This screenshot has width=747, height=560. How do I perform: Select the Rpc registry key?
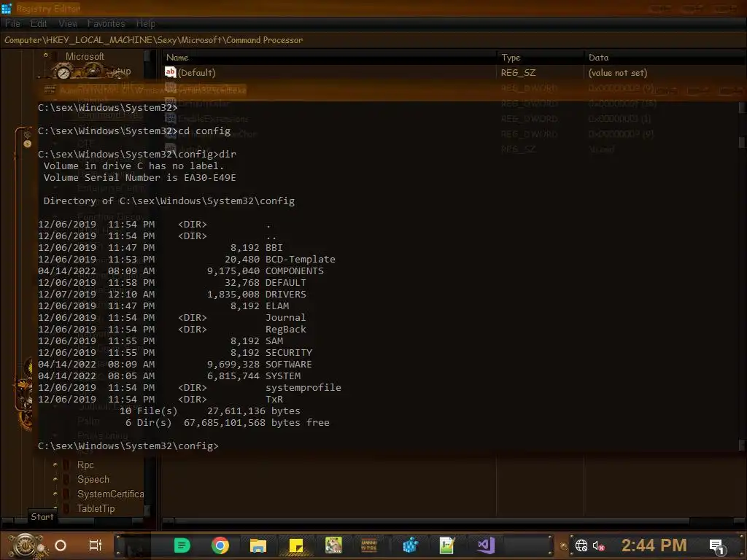(86, 464)
